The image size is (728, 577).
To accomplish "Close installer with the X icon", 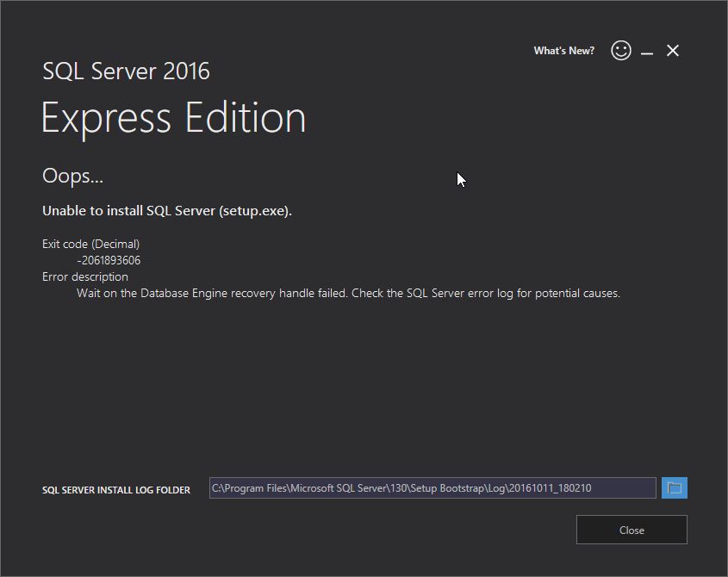I will pos(673,51).
